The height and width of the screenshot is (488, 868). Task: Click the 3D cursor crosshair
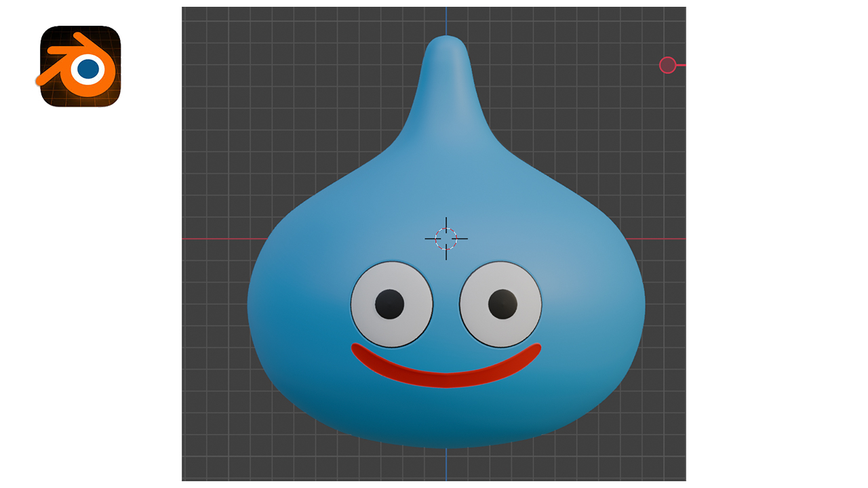pyautogui.click(x=446, y=239)
